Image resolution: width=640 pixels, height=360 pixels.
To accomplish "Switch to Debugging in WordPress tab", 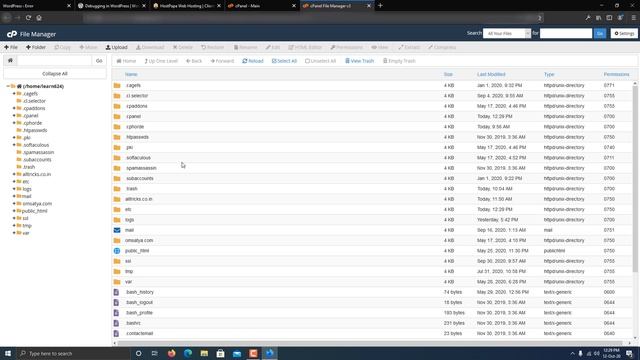I will [112, 6].
